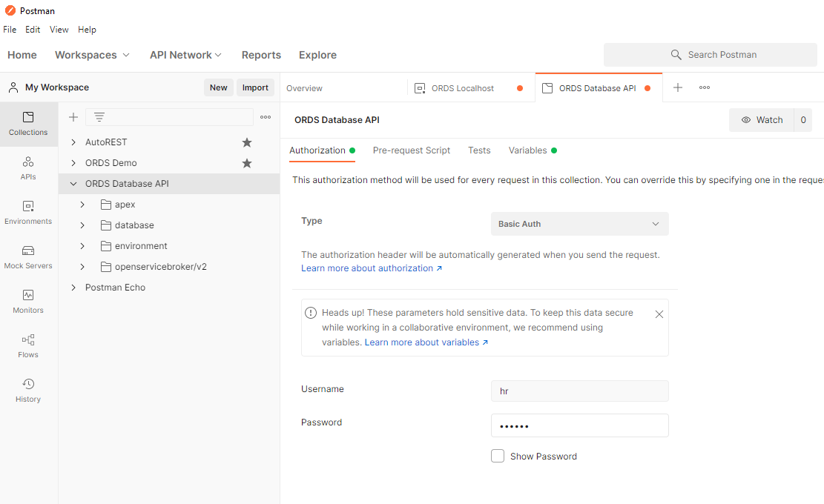Open the collections panel three-dot options menu
This screenshot has height=504, width=824.
pos(266,117)
